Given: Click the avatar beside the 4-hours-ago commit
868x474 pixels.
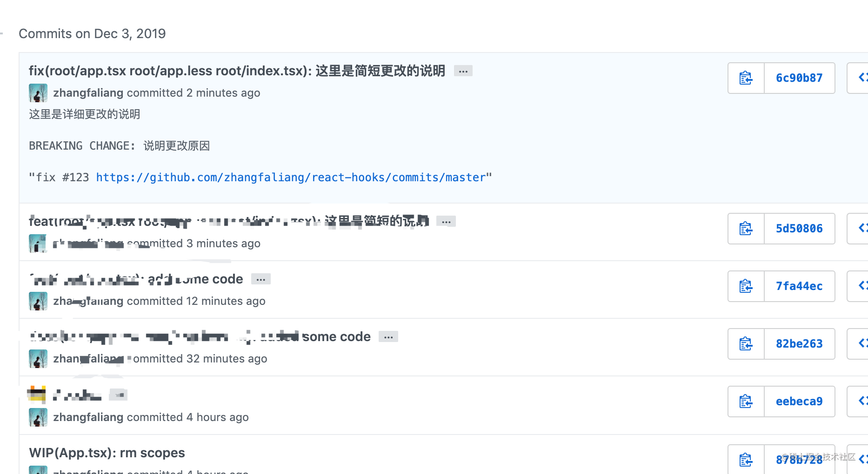Looking at the screenshot, I should (38, 417).
